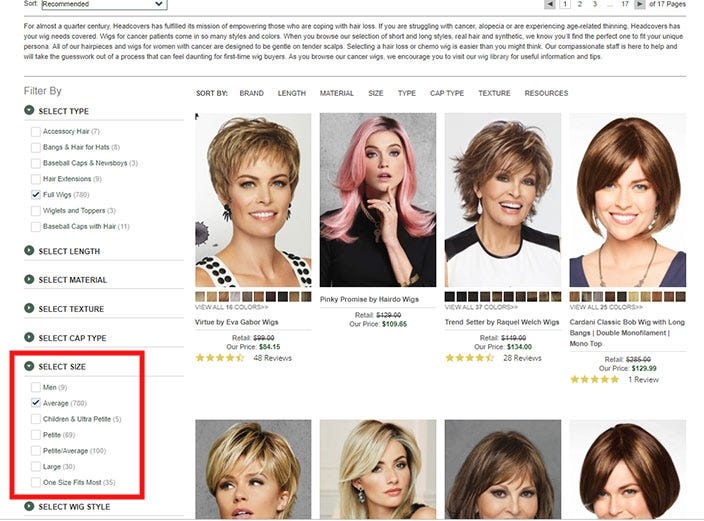704x521 pixels.
Task: Expand the SELECT LENGTH filter section
Action: [69, 252]
